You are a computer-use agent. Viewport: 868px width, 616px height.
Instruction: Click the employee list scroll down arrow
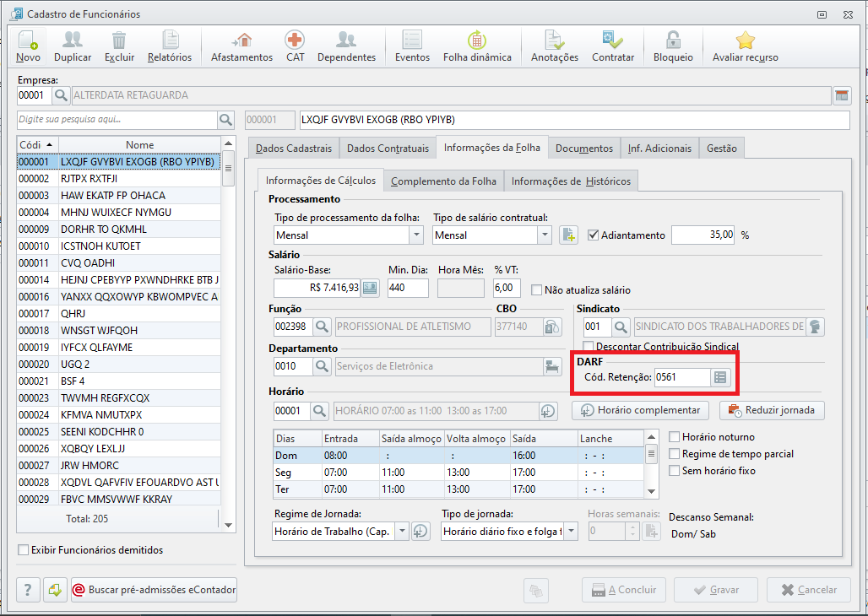coord(229,525)
